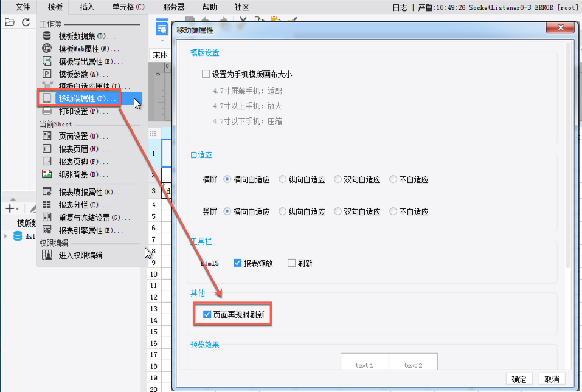This screenshot has width=582, height=392.
Task: Click the 模板数据集 database icon
Action: click(x=47, y=36)
